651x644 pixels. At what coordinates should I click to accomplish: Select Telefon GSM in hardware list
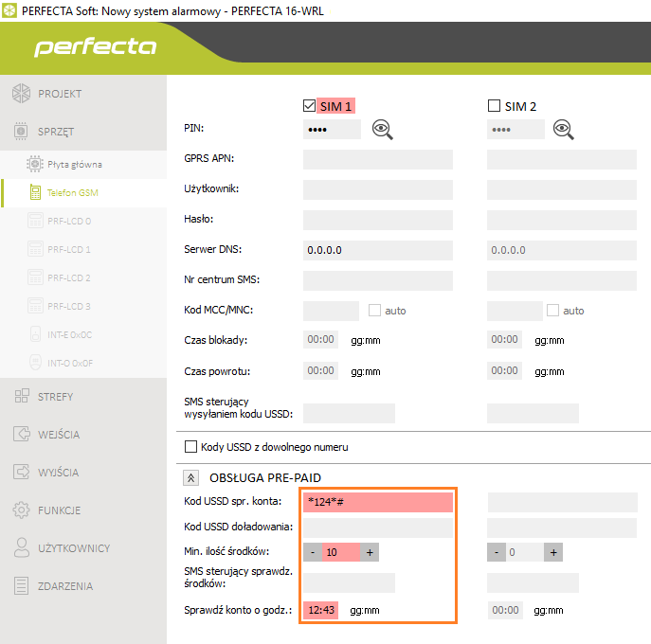point(83,193)
